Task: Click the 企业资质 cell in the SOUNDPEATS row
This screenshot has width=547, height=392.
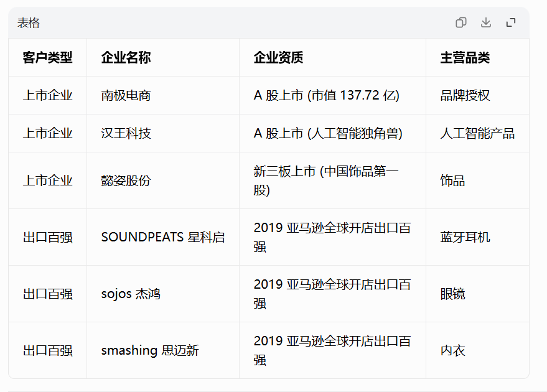Action: 332,237
